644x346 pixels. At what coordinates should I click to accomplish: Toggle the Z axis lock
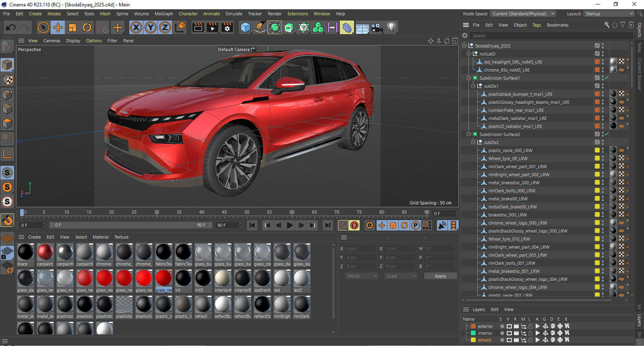point(165,27)
